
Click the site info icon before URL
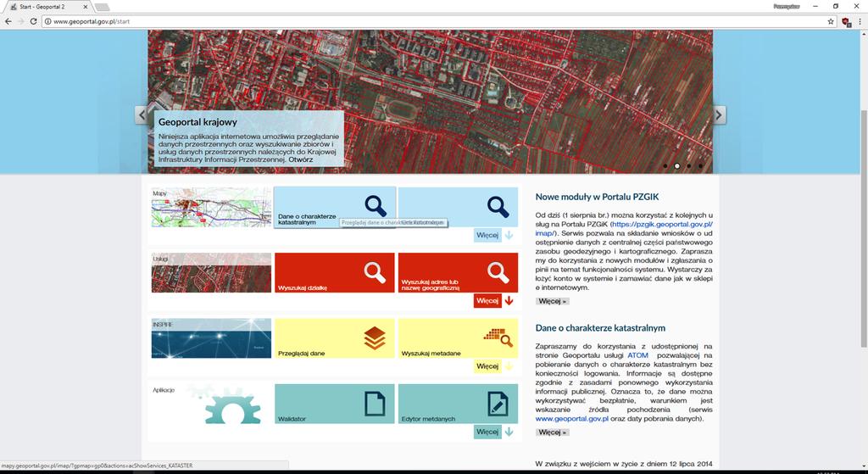coord(48,21)
